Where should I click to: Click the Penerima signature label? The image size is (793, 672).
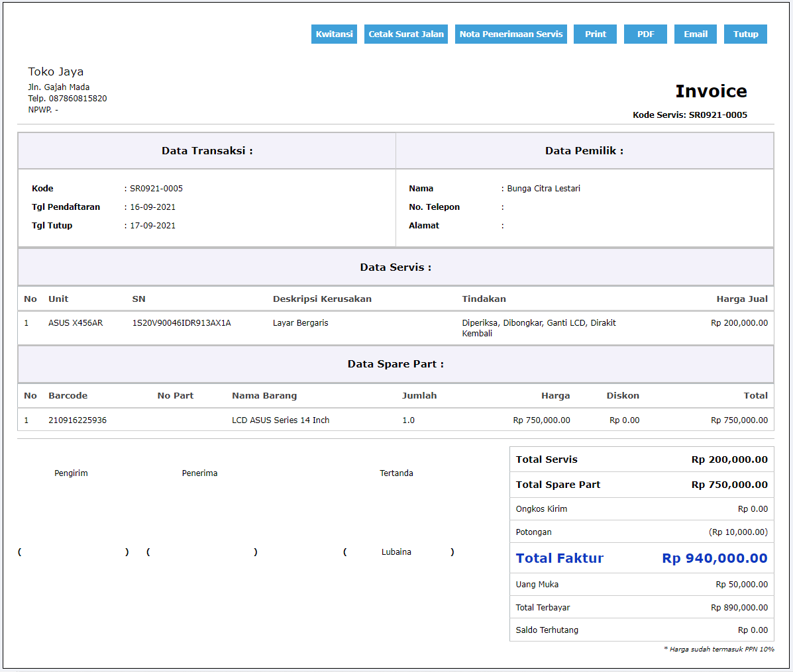pos(200,473)
